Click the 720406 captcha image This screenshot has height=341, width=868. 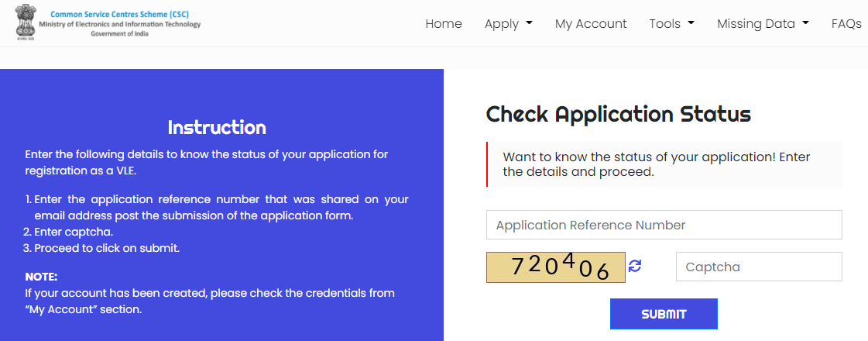555,267
